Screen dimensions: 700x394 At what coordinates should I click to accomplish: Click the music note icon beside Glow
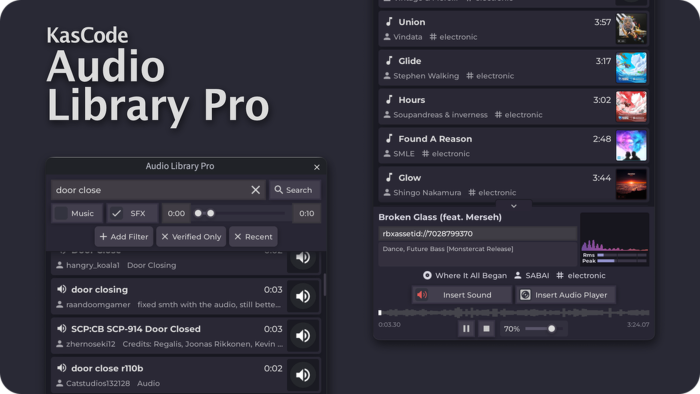tap(389, 177)
